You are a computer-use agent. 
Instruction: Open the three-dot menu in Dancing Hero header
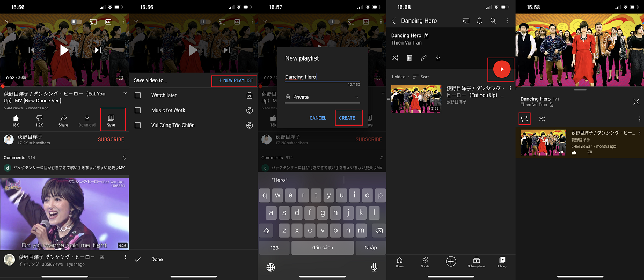507,20
